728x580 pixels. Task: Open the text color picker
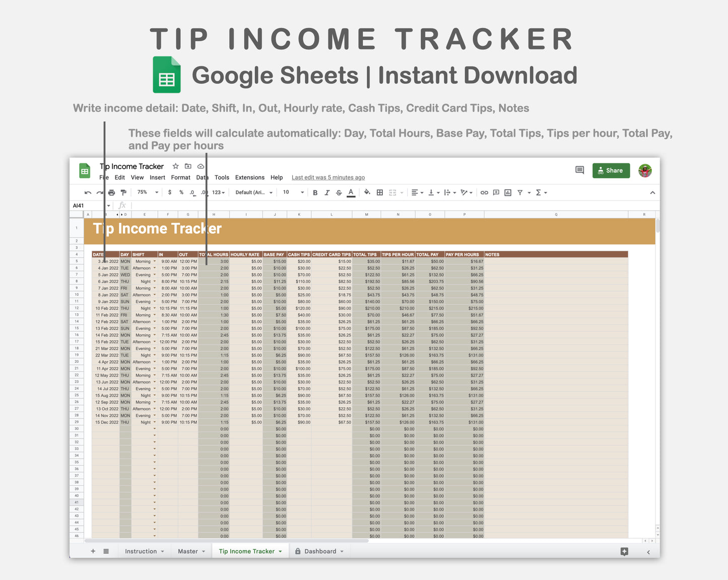[351, 192]
